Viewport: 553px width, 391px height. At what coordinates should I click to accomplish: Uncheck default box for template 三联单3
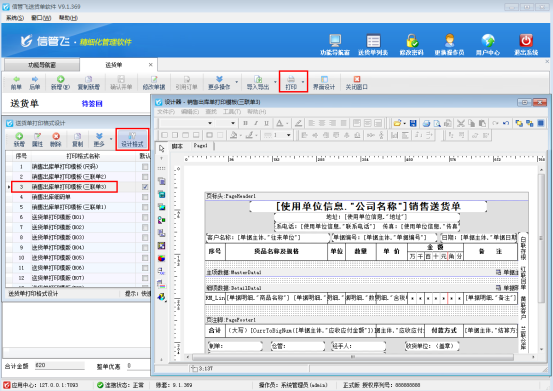coord(145,187)
